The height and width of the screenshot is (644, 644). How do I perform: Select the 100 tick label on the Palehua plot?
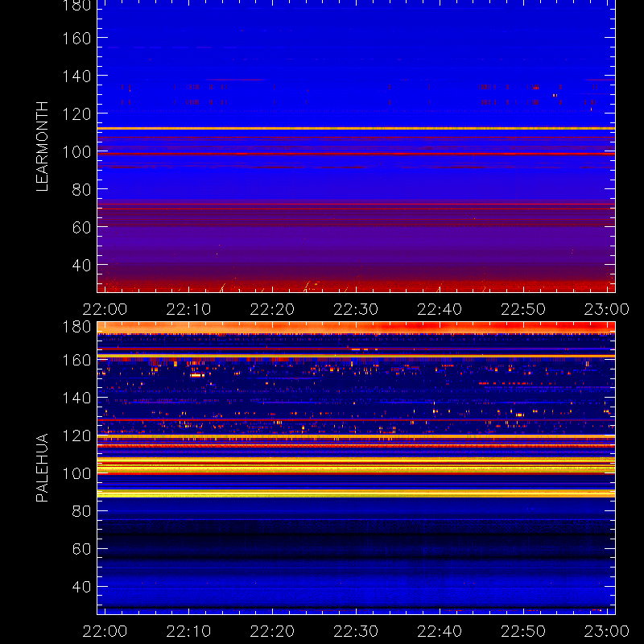[x=76, y=473]
